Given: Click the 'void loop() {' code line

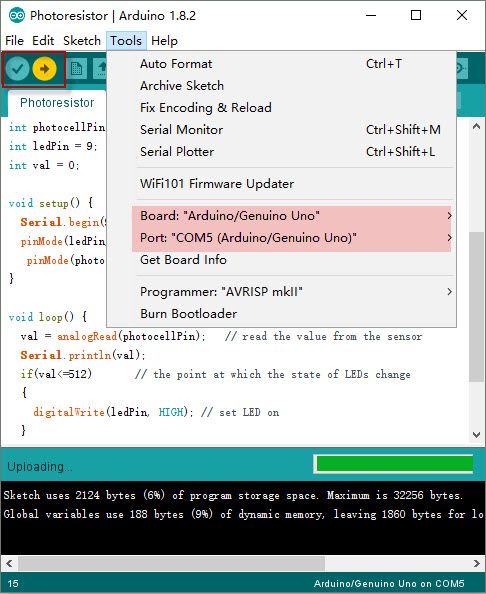Looking at the screenshot, I should [x=48, y=317].
